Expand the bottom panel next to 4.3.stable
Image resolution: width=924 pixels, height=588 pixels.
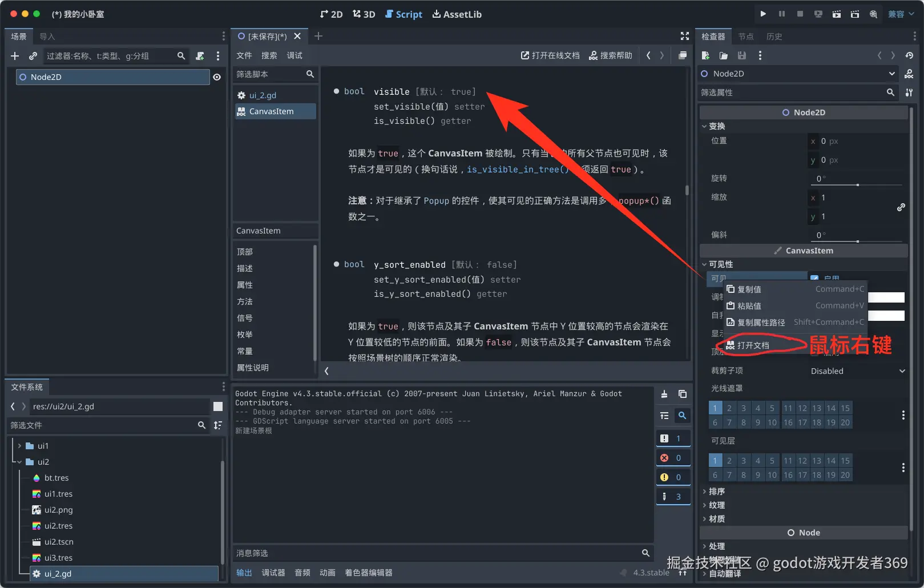click(683, 573)
